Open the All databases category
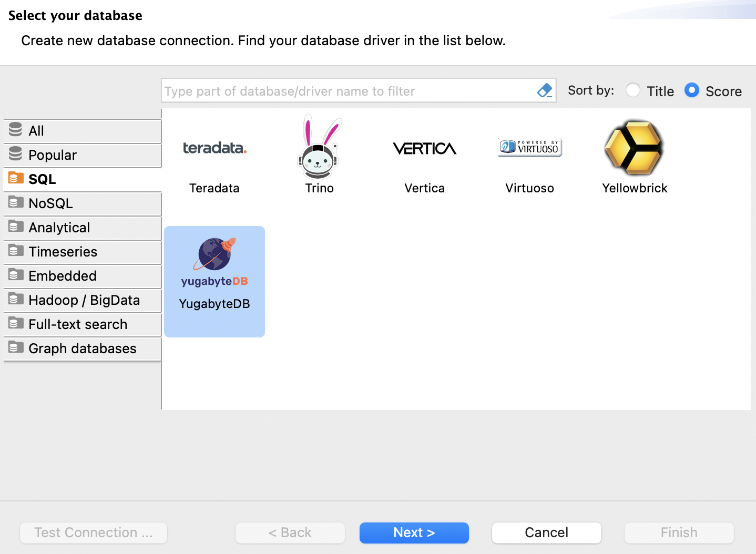The height and width of the screenshot is (554, 756). point(36,130)
